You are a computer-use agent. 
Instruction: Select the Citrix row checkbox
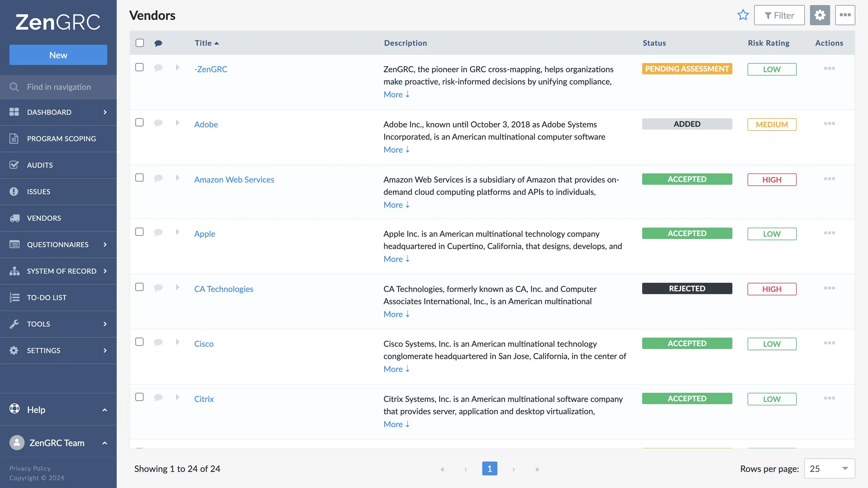pyautogui.click(x=139, y=398)
